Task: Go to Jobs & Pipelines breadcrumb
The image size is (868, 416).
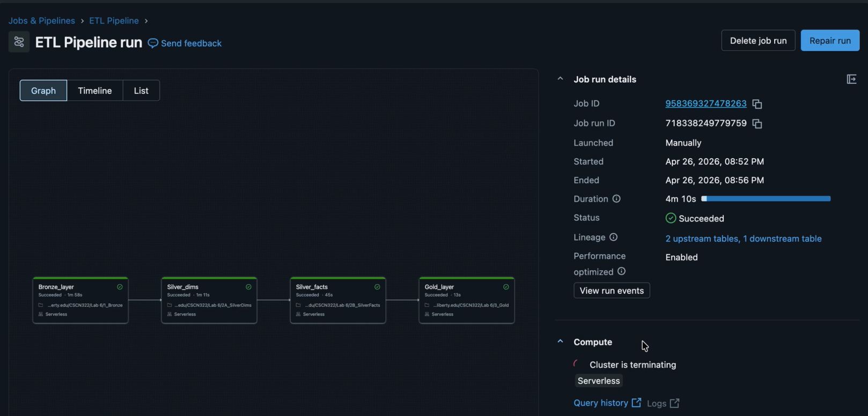Action: point(42,20)
